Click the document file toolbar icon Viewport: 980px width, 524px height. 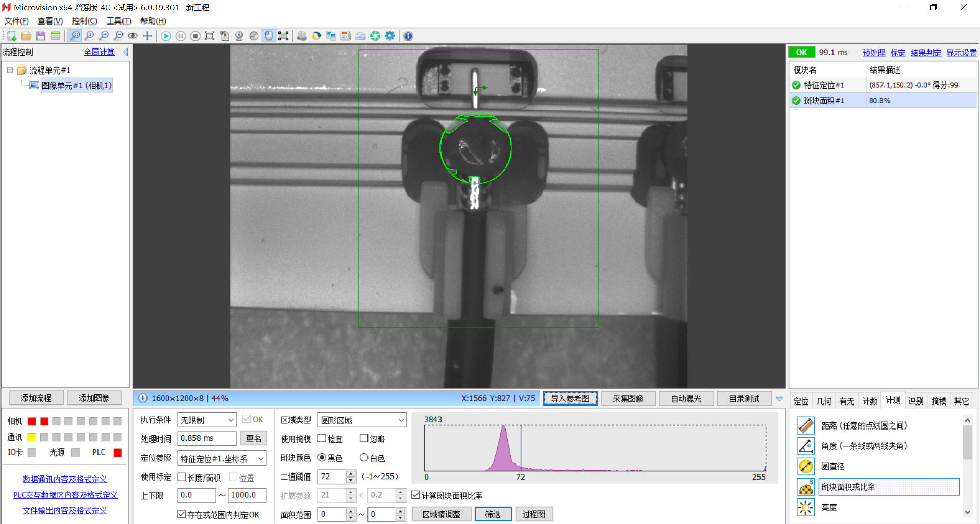[x=225, y=36]
